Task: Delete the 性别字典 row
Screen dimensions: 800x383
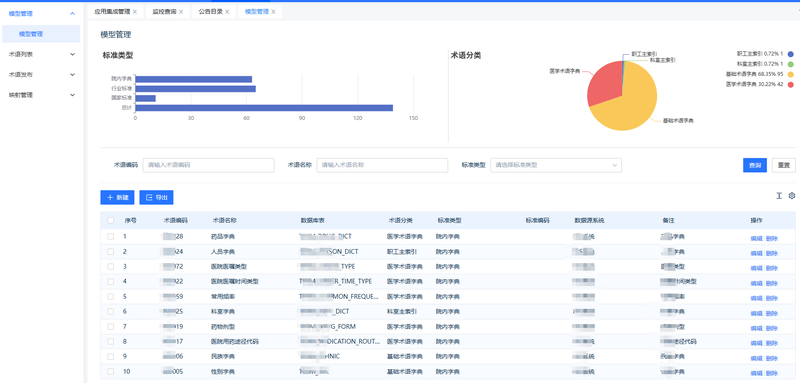Action: click(x=771, y=373)
